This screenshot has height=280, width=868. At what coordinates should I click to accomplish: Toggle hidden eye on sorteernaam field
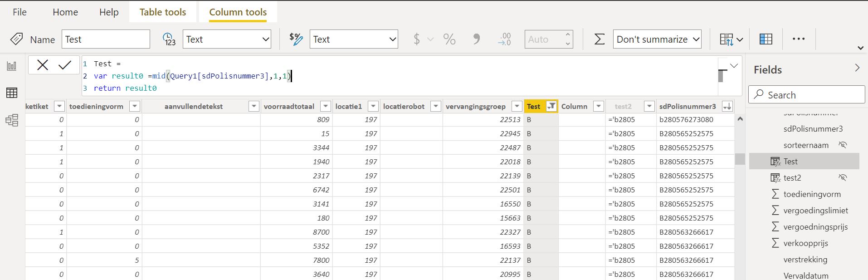(x=843, y=145)
